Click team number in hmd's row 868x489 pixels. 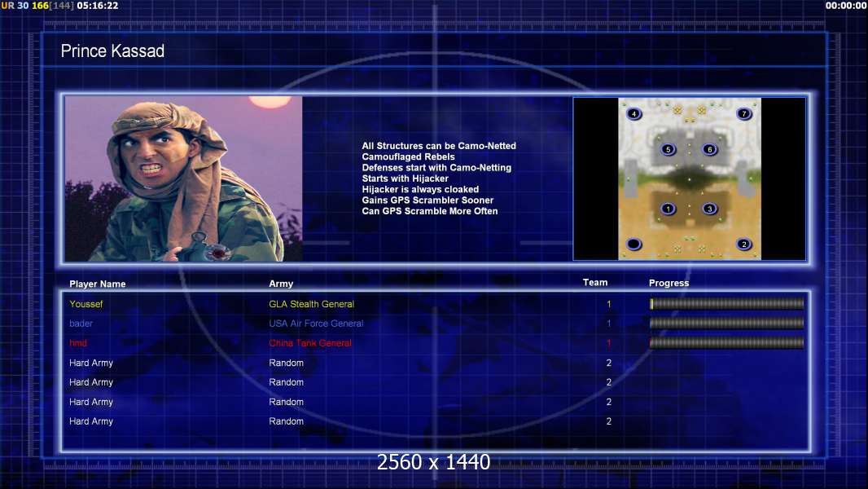pos(608,343)
